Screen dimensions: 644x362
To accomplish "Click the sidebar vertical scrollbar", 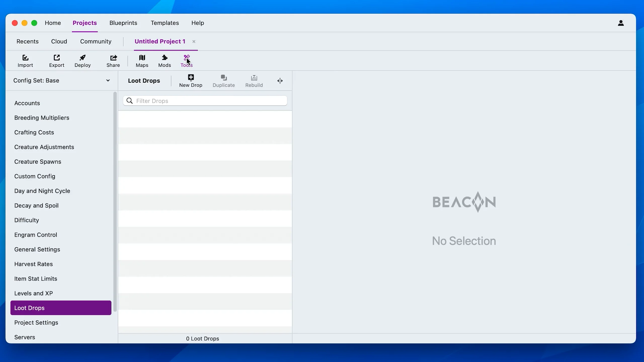I will click(115, 201).
